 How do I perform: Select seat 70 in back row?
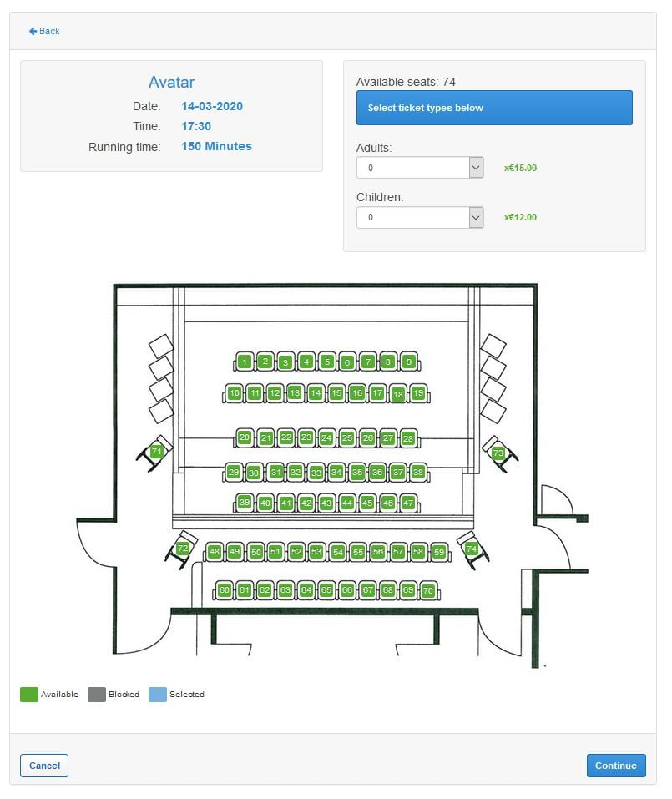(x=428, y=590)
